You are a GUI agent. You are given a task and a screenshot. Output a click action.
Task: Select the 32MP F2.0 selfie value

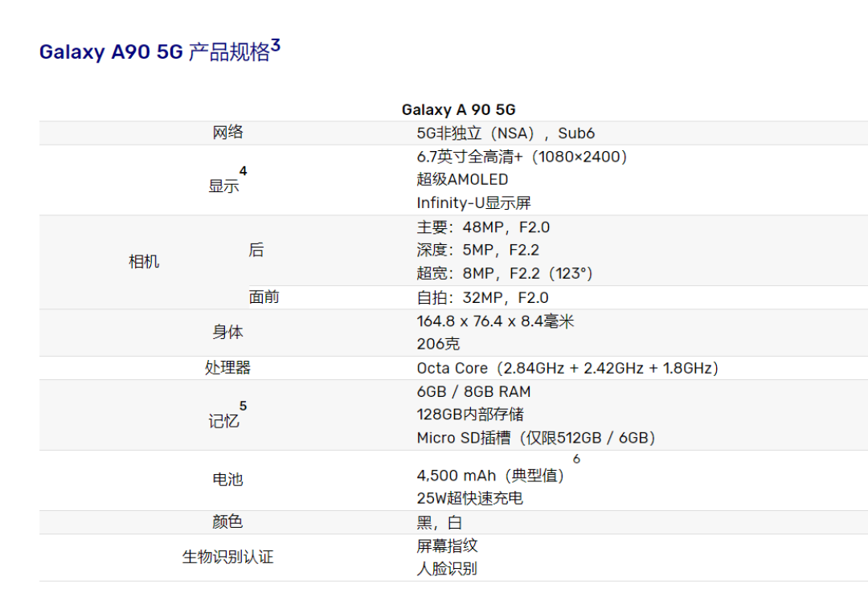[x=482, y=296]
